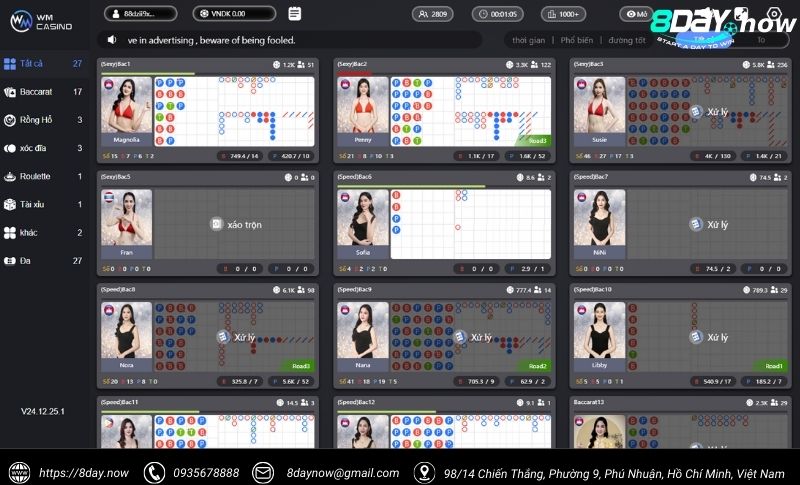
Task: Click the speaker icon beside announcement ticker
Action: tap(114, 40)
